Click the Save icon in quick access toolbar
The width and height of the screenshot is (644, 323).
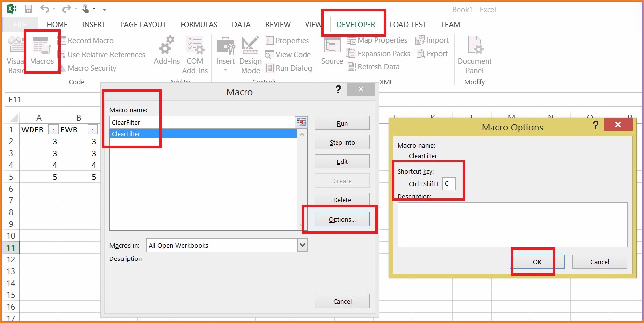point(28,9)
